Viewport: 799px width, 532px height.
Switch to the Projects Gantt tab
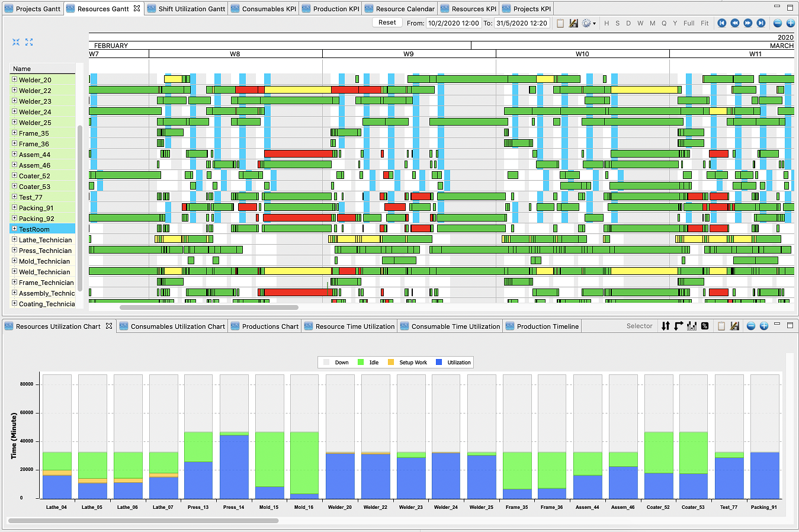33,9
